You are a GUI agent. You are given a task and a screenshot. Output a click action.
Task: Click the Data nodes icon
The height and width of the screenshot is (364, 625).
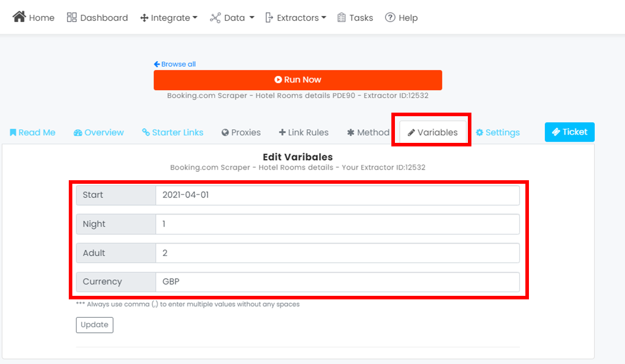215,18
